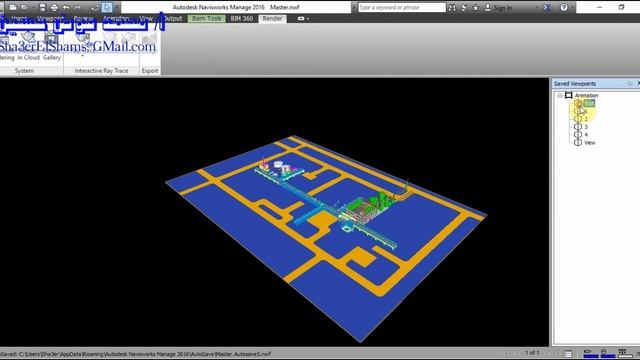Image resolution: width=640 pixels, height=360 pixels.
Task: Click the Subscription Center satellite icon
Action: pos(464,7)
